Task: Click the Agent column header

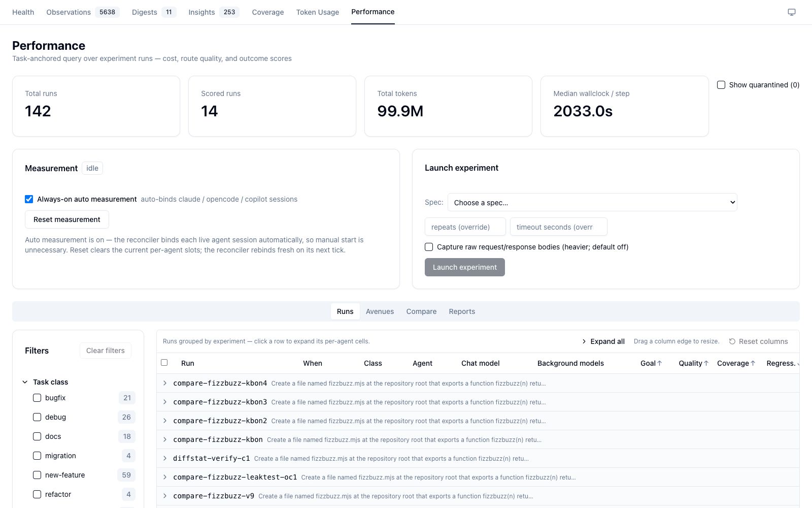Action: point(423,363)
